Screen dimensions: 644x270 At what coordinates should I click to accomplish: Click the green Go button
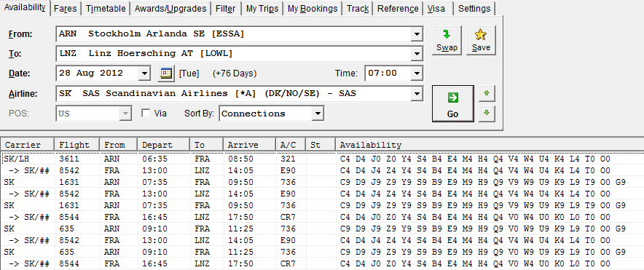(x=452, y=104)
